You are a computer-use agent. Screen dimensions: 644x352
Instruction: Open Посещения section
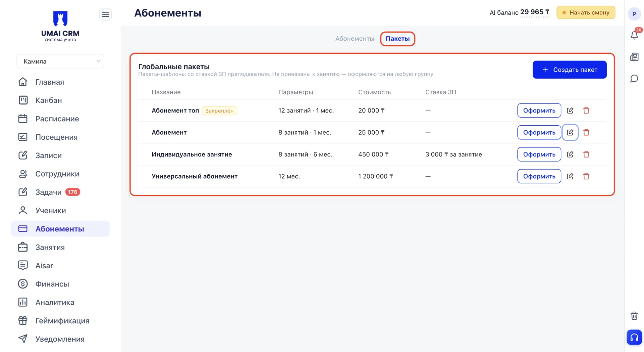(56, 137)
